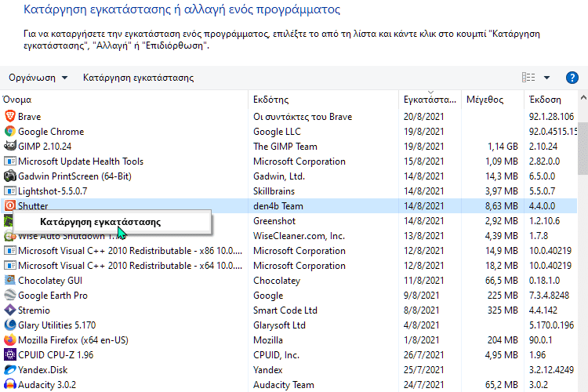Select the Brave program name
The height and width of the screenshot is (392, 588).
[x=29, y=117]
